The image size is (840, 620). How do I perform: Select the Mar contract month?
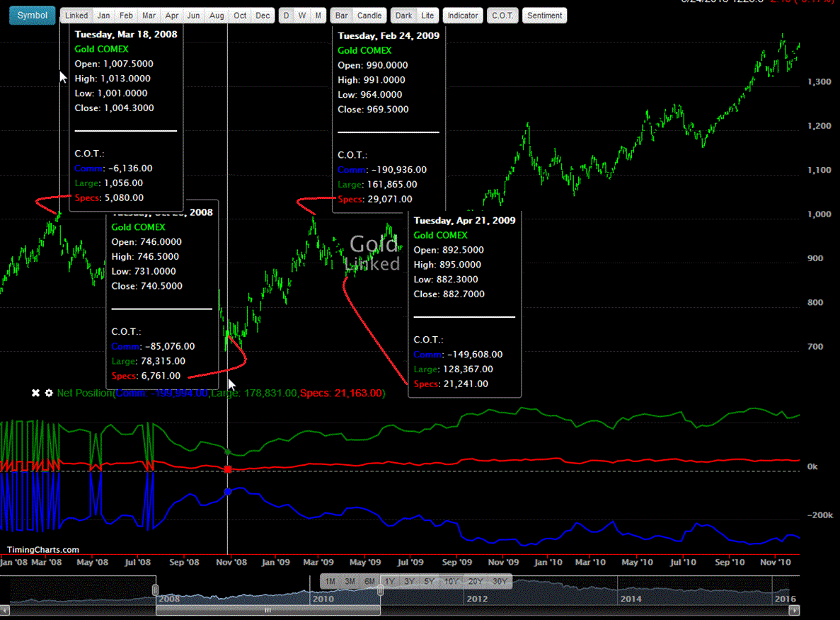[149, 16]
